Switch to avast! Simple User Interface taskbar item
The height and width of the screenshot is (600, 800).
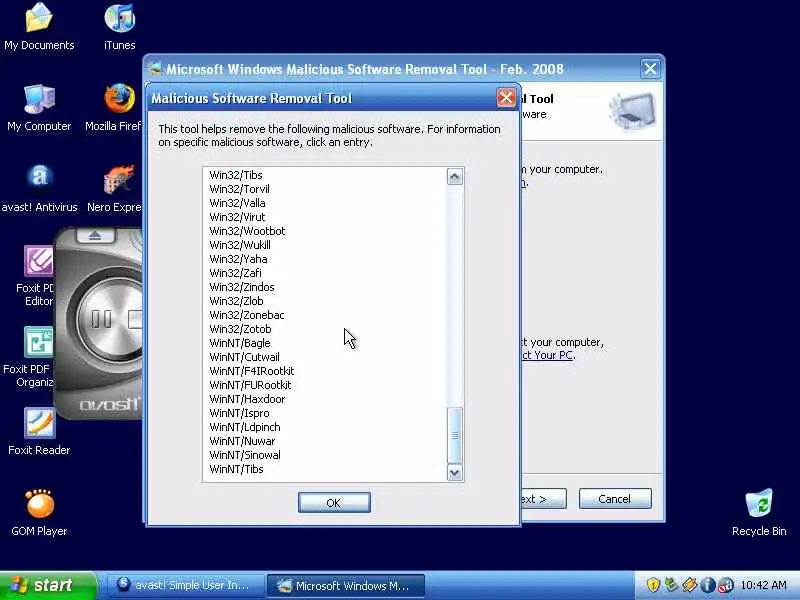(185, 585)
